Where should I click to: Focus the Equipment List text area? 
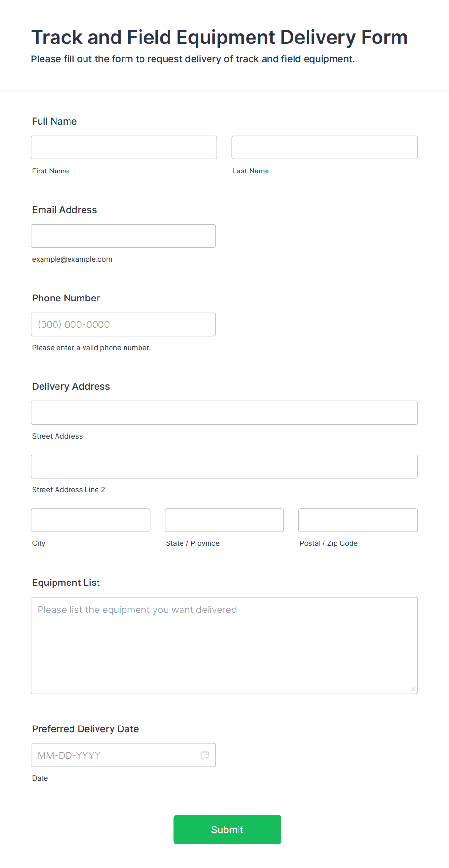[x=224, y=645]
